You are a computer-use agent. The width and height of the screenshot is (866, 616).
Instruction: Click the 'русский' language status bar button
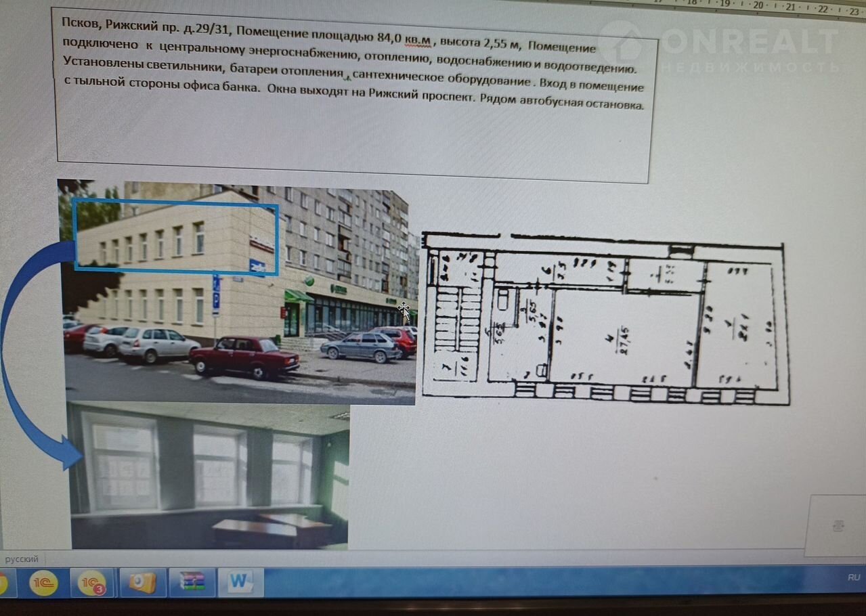[22, 559]
